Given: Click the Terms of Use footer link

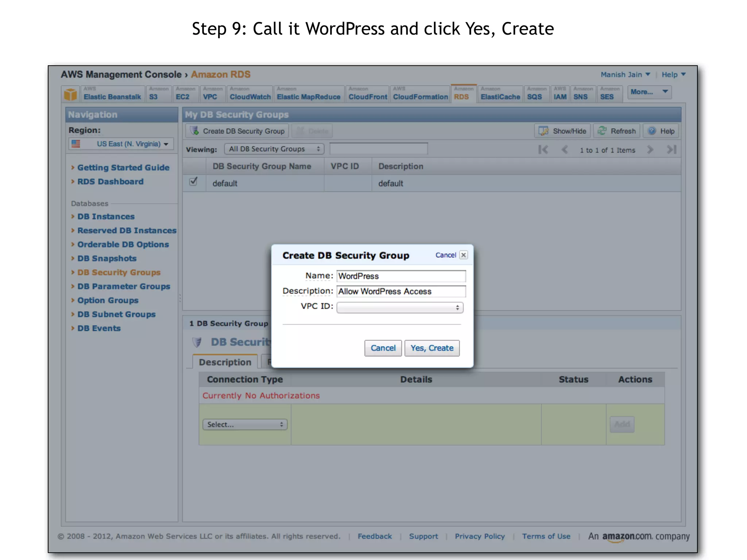Looking at the screenshot, I should [x=546, y=536].
